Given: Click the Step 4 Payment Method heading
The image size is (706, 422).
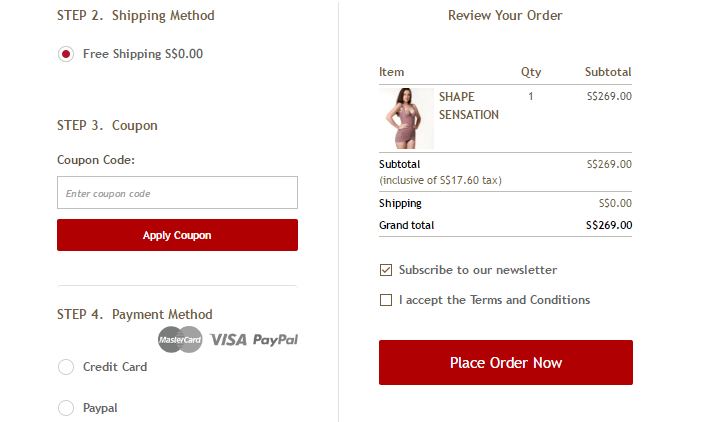Looking at the screenshot, I should [135, 314].
